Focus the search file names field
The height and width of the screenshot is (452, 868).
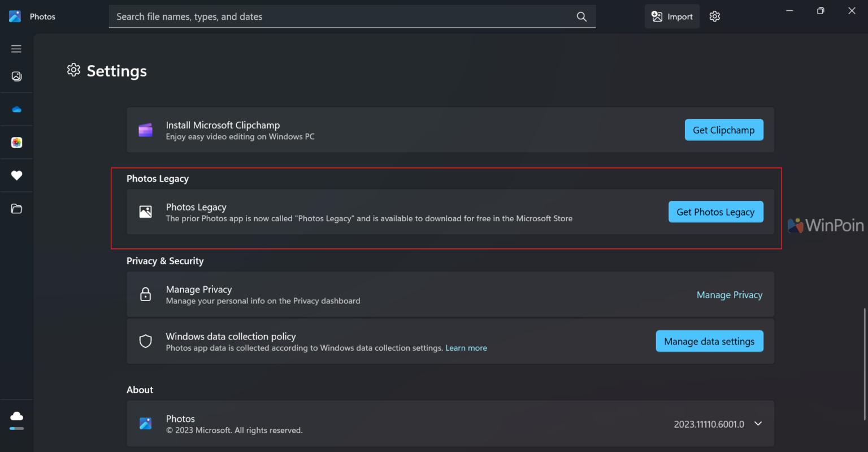pos(339,16)
